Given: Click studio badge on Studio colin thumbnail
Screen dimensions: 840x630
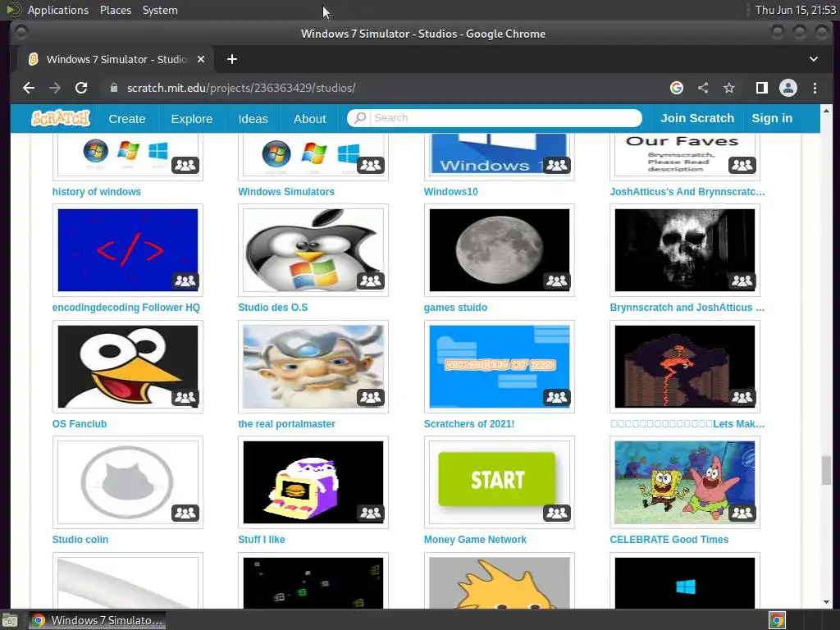Looking at the screenshot, I should [x=185, y=513].
